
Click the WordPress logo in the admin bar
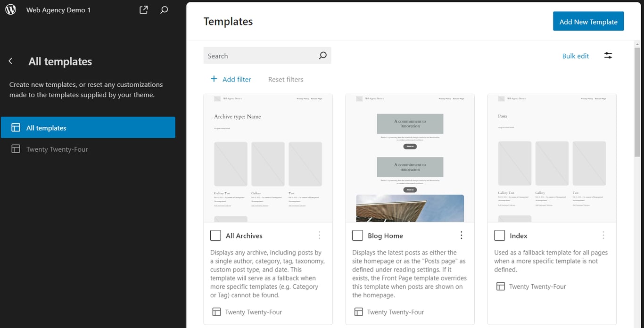tap(10, 9)
